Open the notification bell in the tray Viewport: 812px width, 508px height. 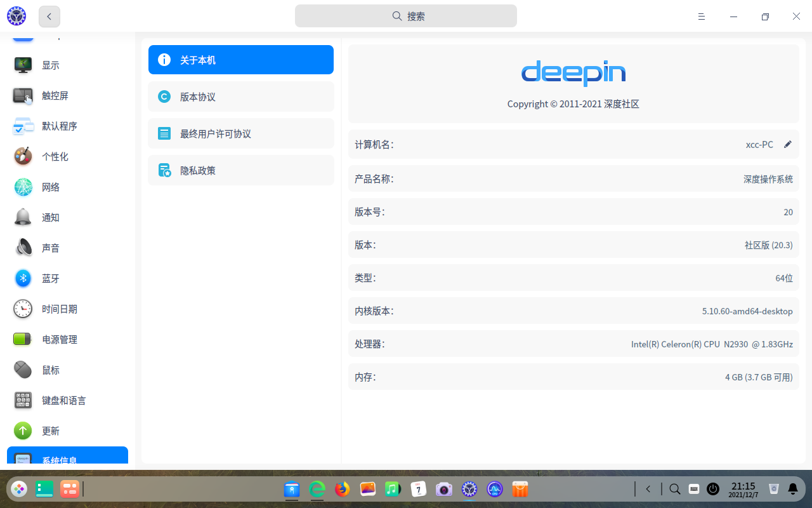[x=792, y=489]
